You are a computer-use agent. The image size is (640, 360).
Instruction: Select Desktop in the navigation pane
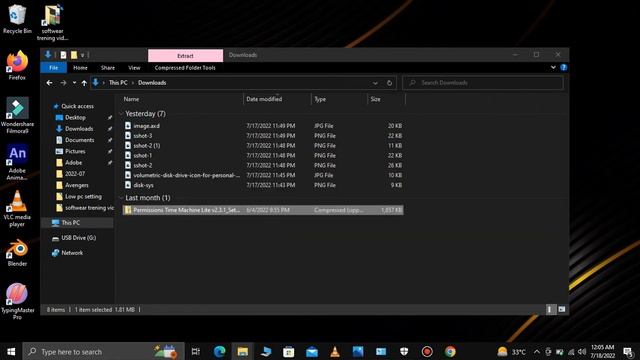[x=76, y=118]
